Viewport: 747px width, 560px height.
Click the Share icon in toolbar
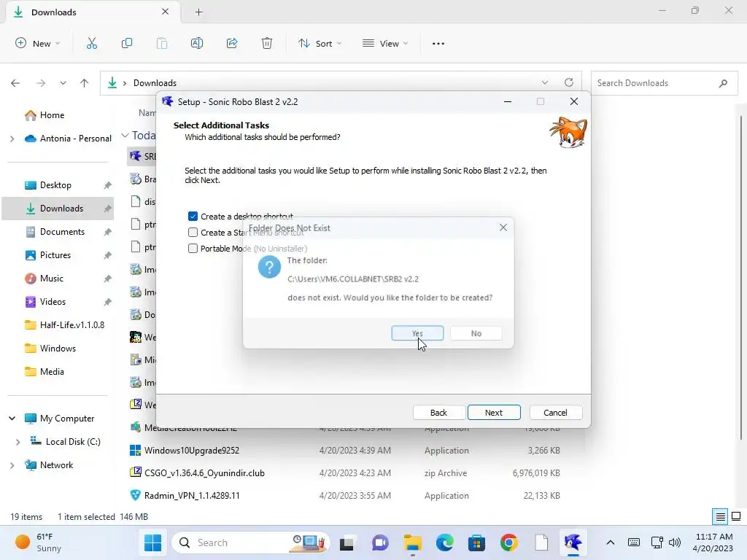pos(232,43)
